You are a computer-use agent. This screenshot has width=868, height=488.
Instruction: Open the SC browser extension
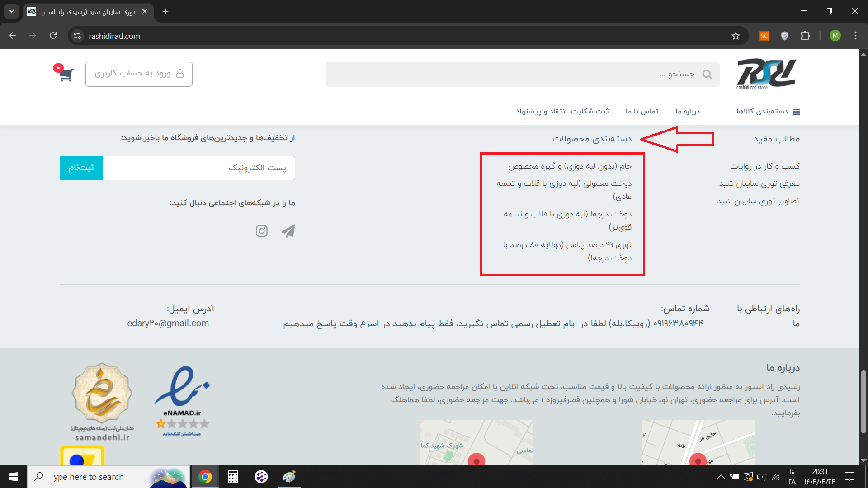tap(764, 36)
